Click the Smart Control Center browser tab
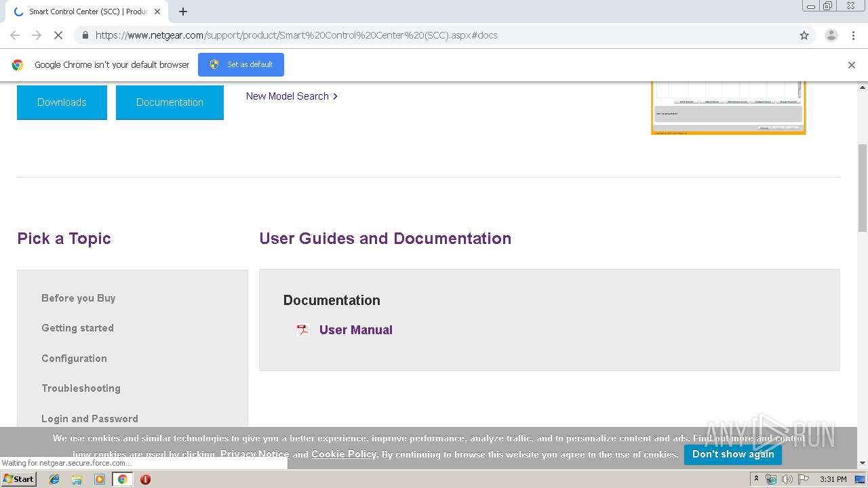Image resolution: width=868 pixels, height=488 pixels. click(85, 12)
